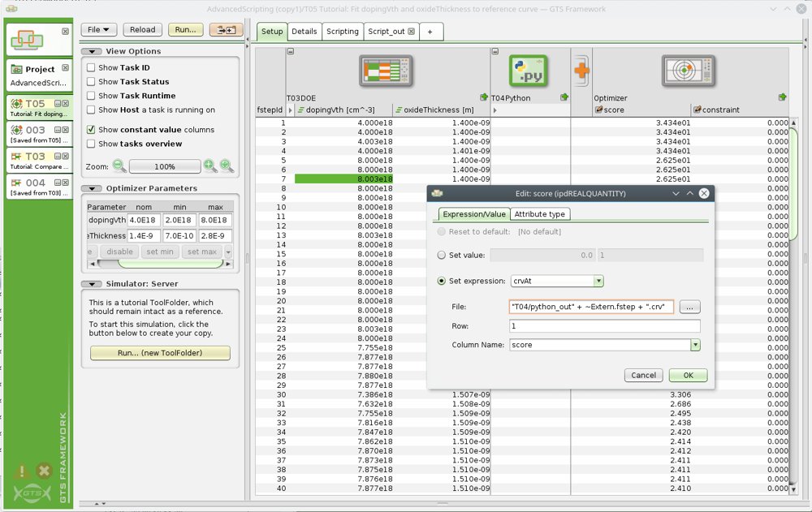Enable Show tasks overview checkbox

click(91, 144)
